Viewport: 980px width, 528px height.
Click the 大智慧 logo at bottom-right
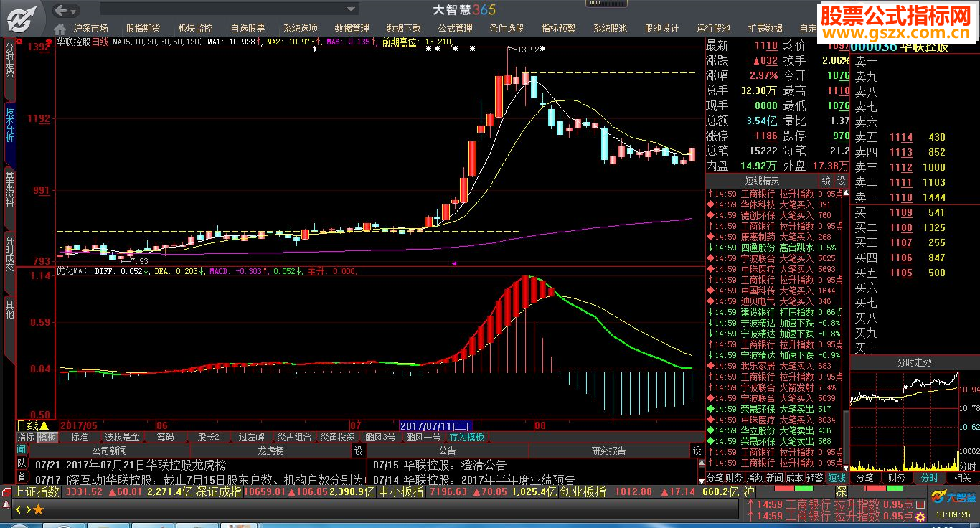click(954, 496)
